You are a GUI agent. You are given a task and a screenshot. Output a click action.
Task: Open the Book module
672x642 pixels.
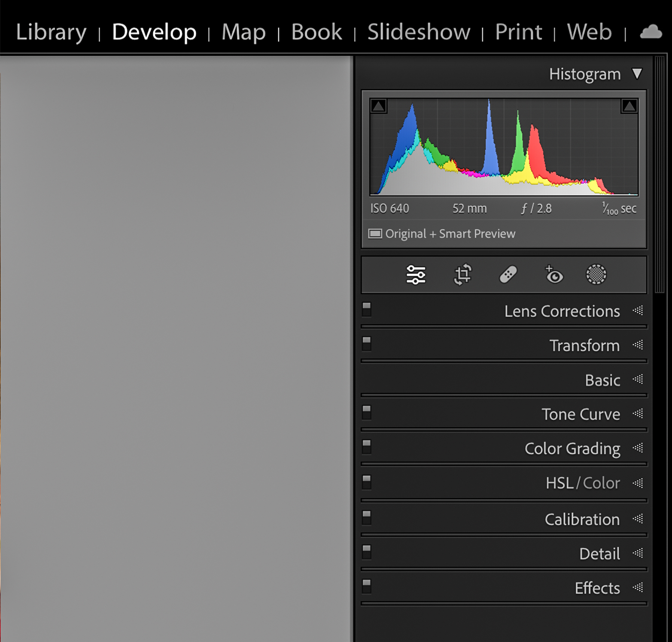[x=316, y=32]
